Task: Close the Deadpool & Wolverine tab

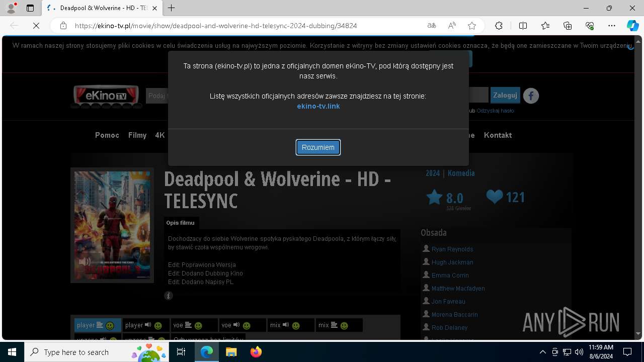Action: pyautogui.click(x=155, y=8)
